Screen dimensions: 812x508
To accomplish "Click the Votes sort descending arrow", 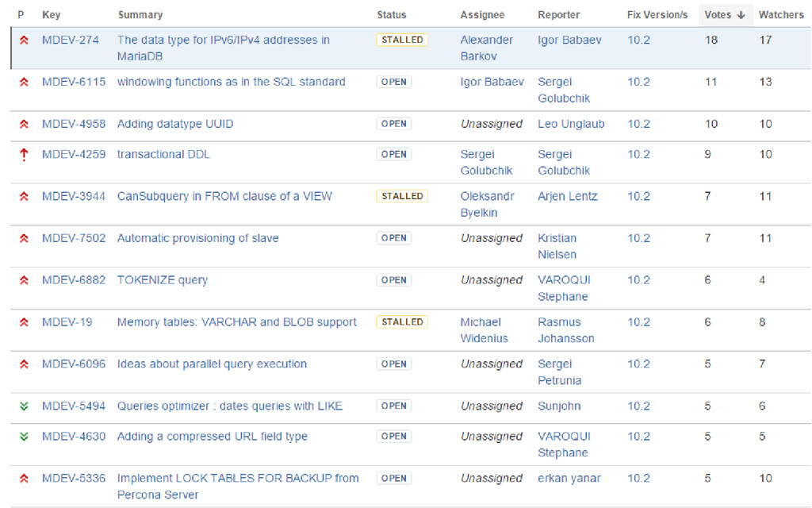I will [741, 15].
